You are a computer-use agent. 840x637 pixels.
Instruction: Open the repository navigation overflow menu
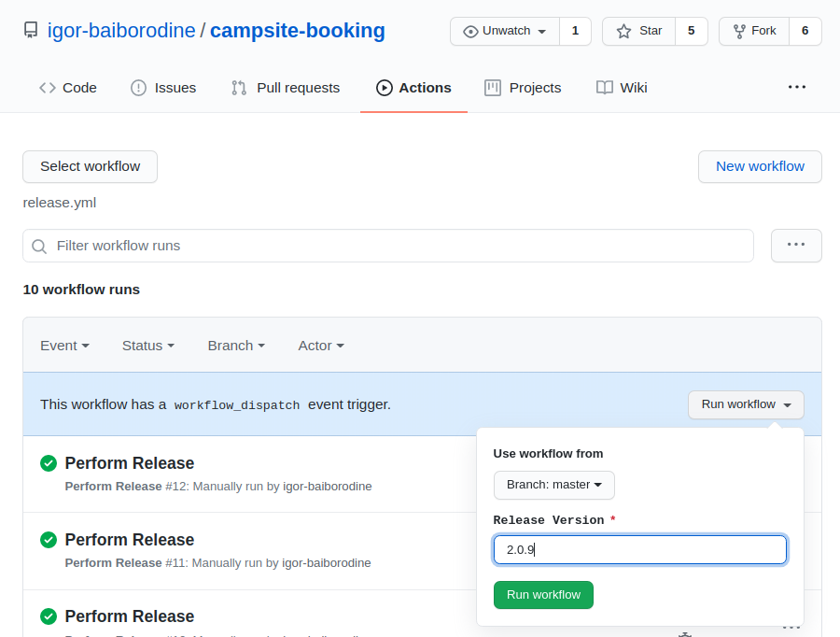pos(797,87)
